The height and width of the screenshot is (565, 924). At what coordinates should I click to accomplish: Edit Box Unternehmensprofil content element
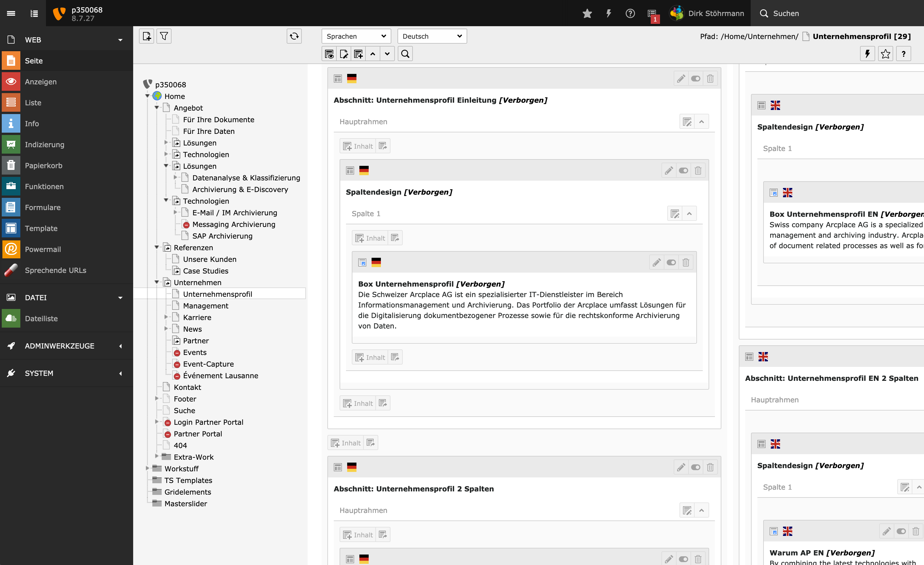click(x=657, y=262)
